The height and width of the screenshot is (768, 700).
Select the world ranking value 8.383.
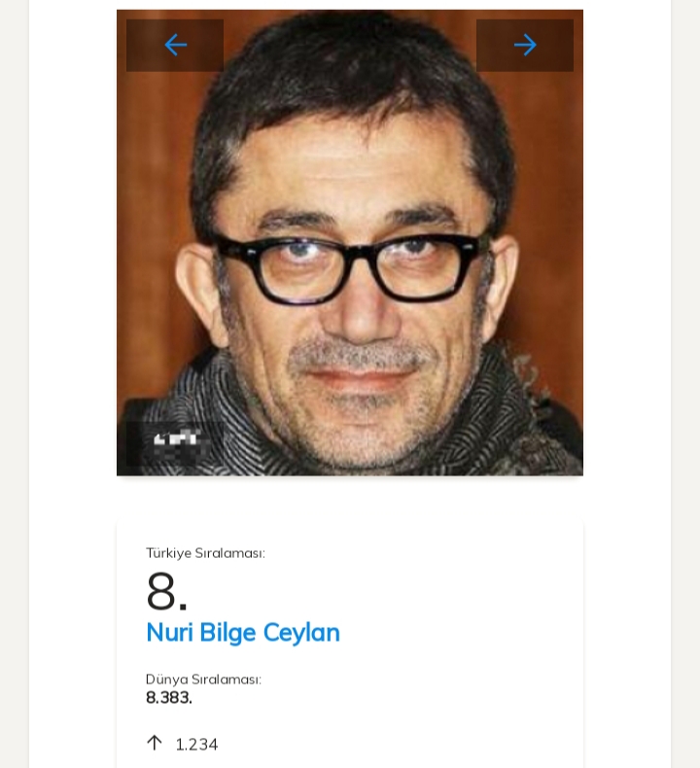point(169,698)
